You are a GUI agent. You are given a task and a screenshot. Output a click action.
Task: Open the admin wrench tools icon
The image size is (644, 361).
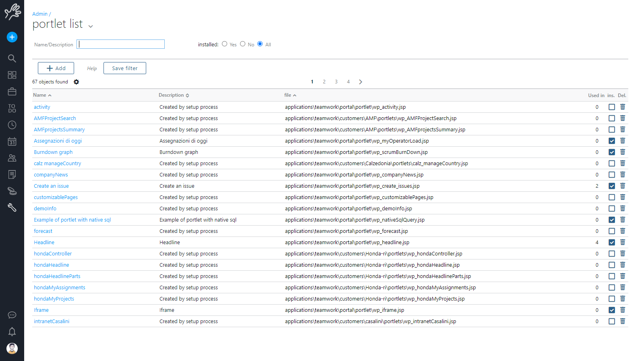pyautogui.click(x=12, y=207)
